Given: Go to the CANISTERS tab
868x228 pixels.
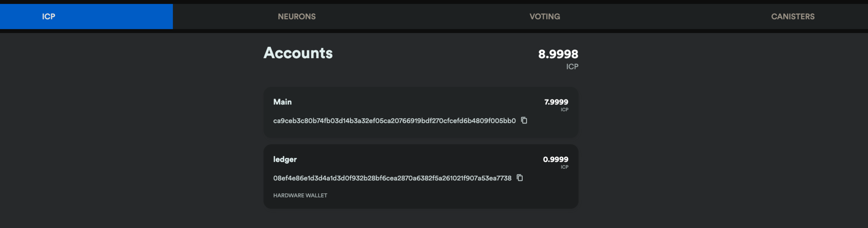Looking at the screenshot, I should tap(793, 16).
